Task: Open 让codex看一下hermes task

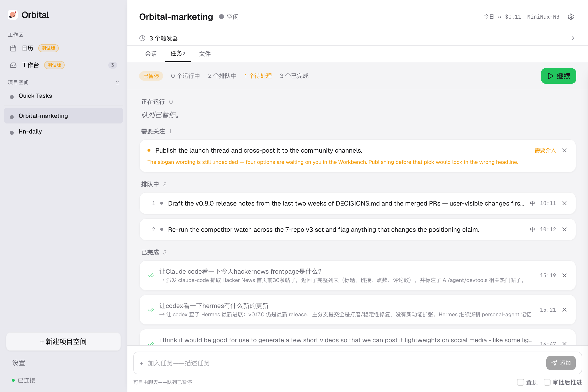Action: point(357,310)
